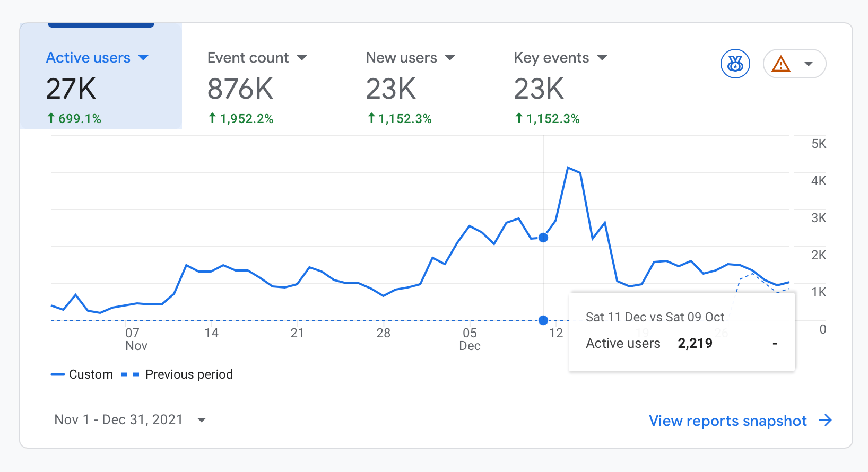The width and height of the screenshot is (868, 472).
Task: Click the arrow next to View reports snapshot
Action: (826, 421)
